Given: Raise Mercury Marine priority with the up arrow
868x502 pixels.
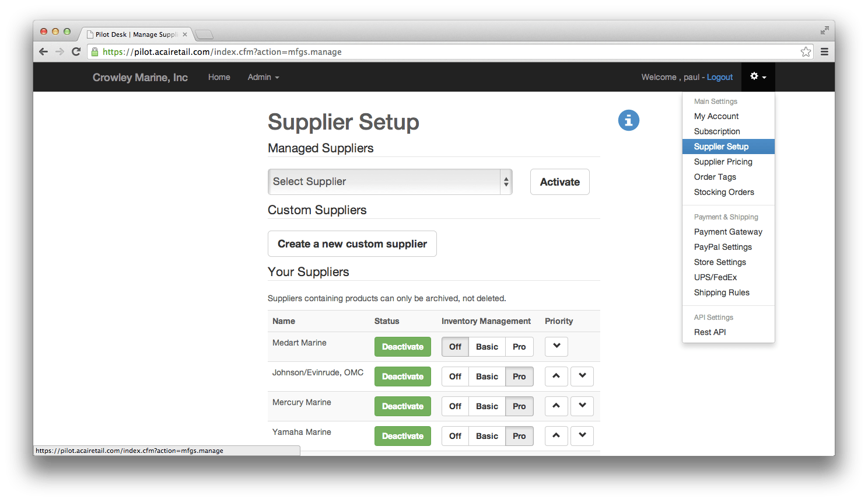Looking at the screenshot, I should [556, 406].
